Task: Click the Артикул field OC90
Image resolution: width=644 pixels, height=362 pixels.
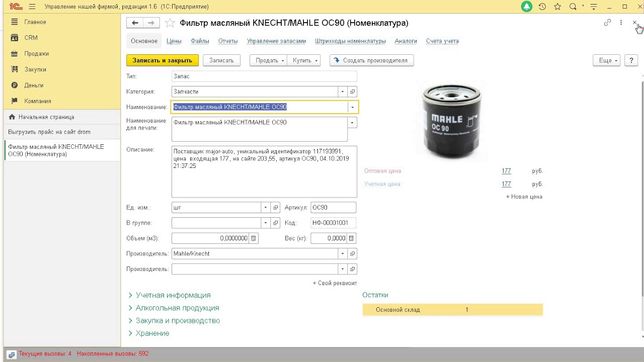Action: point(334,208)
